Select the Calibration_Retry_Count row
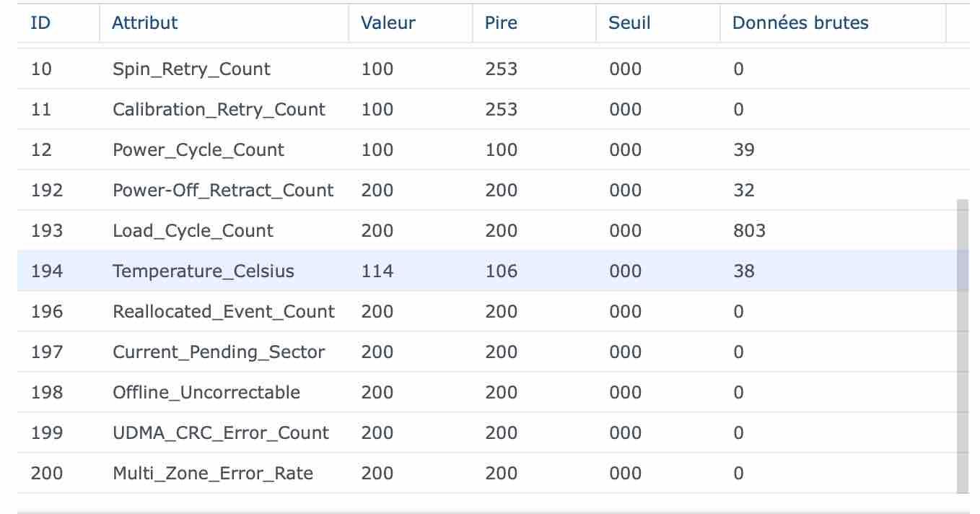Viewport: 980px width, 514px height. click(487, 110)
